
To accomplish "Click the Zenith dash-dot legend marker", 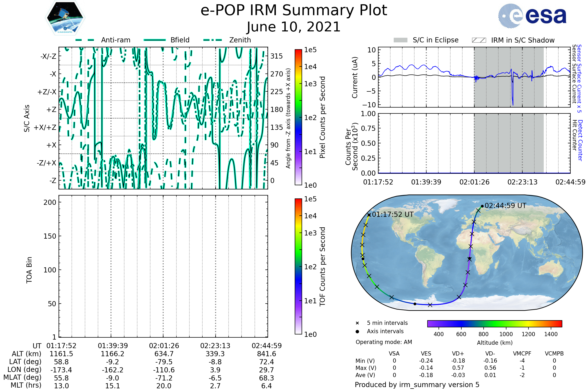I will 213,40.
